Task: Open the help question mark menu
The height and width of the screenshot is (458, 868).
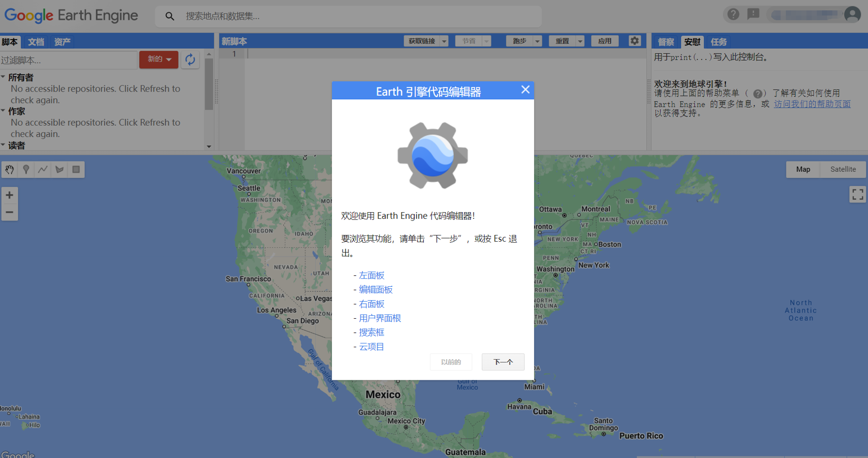Action: coord(733,14)
